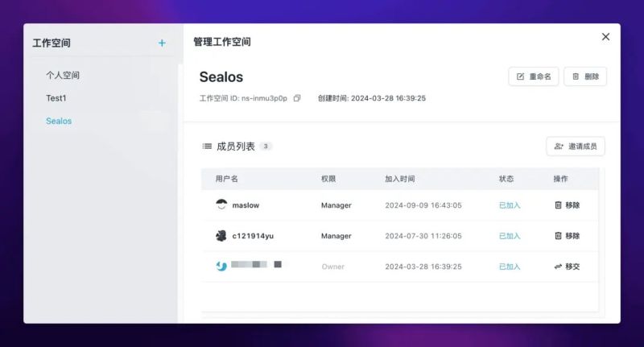This screenshot has height=347, width=644.
Task: Copy the workspace ID ns-inmu3p0p
Action: (x=297, y=98)
